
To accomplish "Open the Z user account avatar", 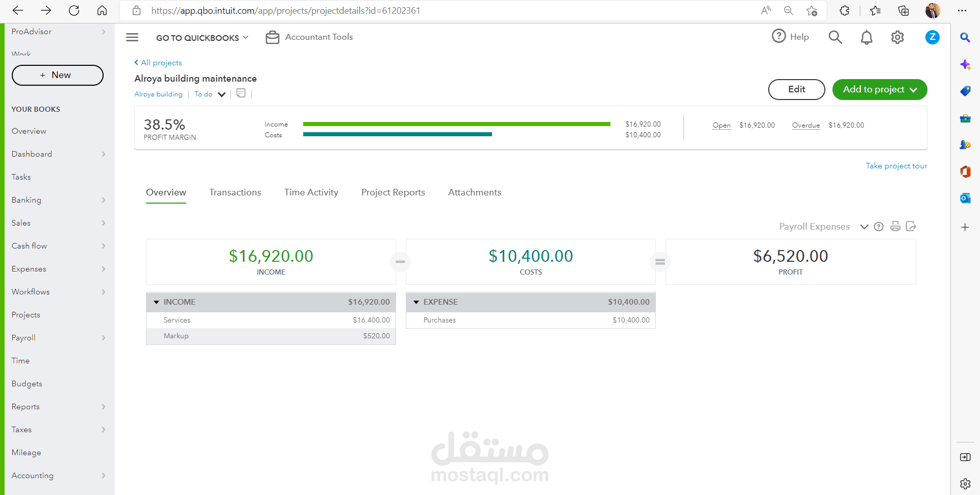I will coord(933,37).
